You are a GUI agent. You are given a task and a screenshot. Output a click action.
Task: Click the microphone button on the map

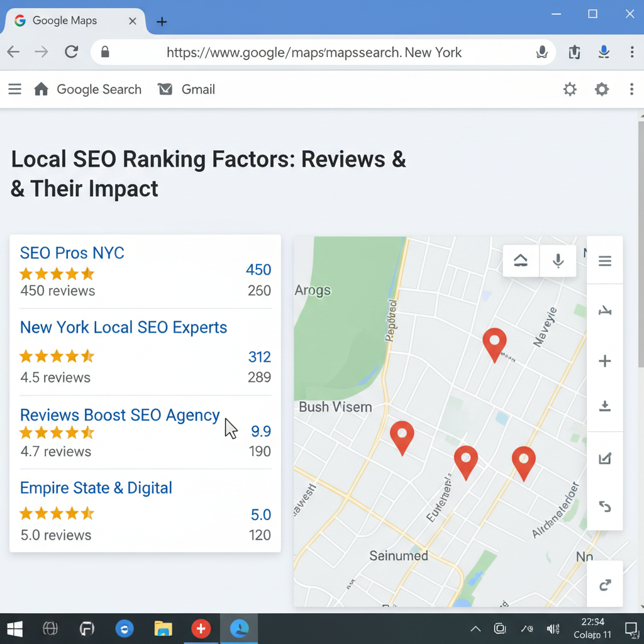tap(558, 261)
